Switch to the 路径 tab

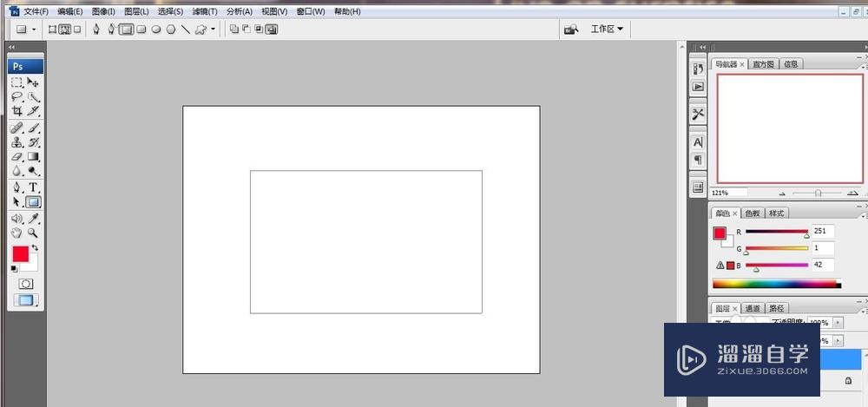coord(777,308)
